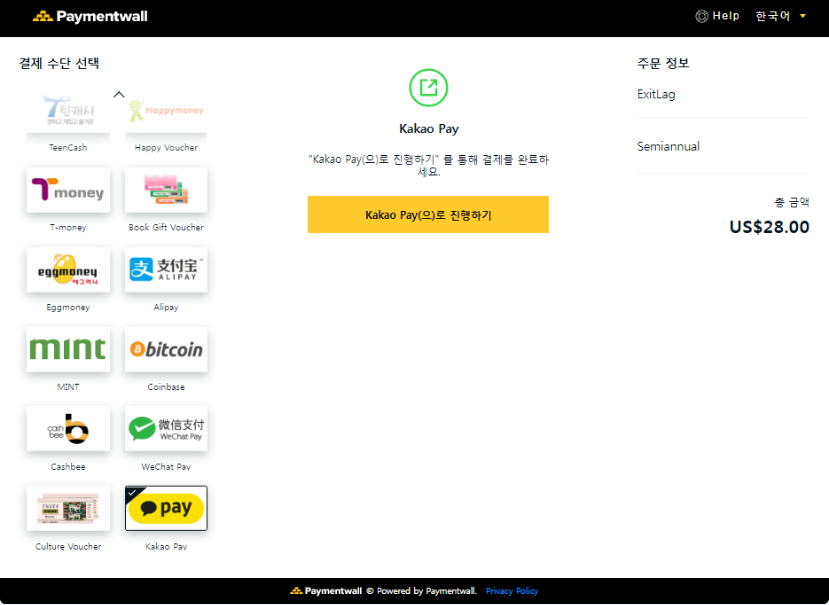The image size is (829, 605).
Task: Click the ExitLag order item text
Action: pyautogui.click(x=656, y=95)
